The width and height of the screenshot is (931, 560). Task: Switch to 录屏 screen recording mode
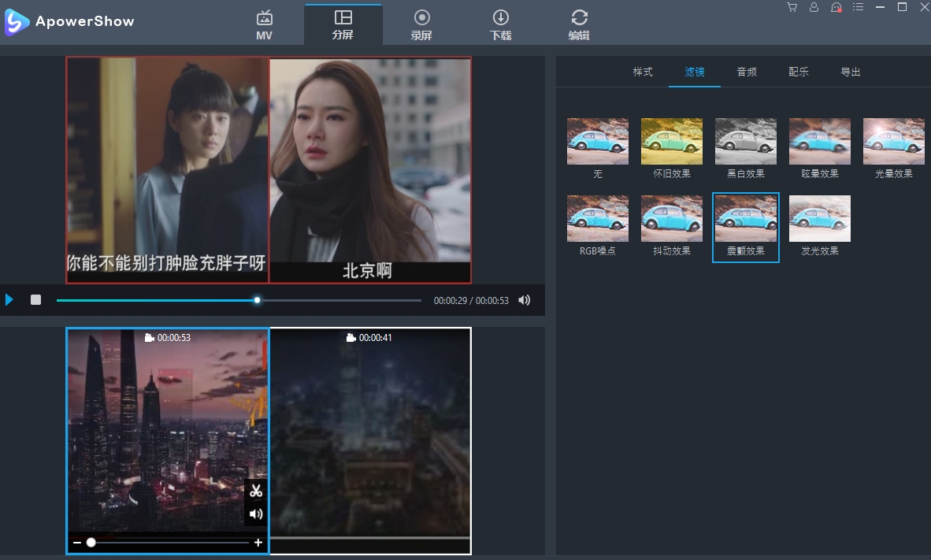pyautogui.click(x=421, y=24)
